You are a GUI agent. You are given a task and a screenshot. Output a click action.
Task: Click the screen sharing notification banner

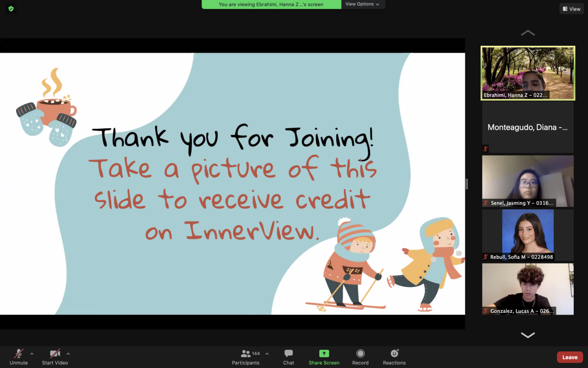[271, 4]
